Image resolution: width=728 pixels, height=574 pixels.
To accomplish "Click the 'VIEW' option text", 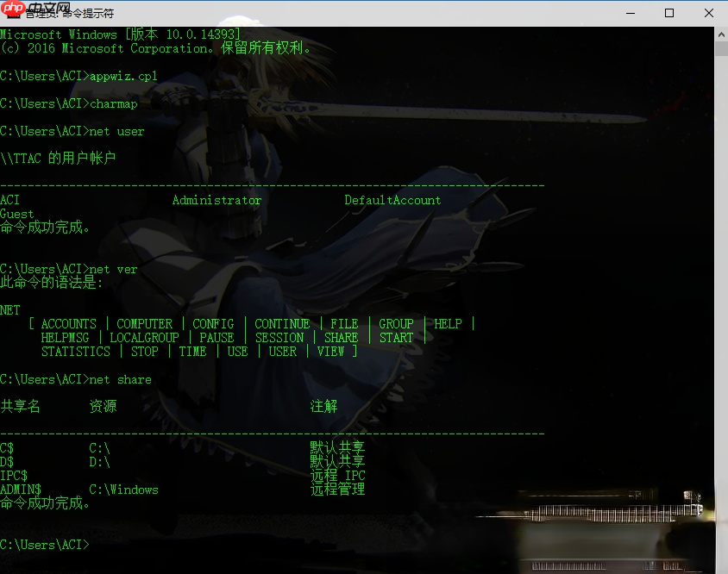I will [330, 352].
